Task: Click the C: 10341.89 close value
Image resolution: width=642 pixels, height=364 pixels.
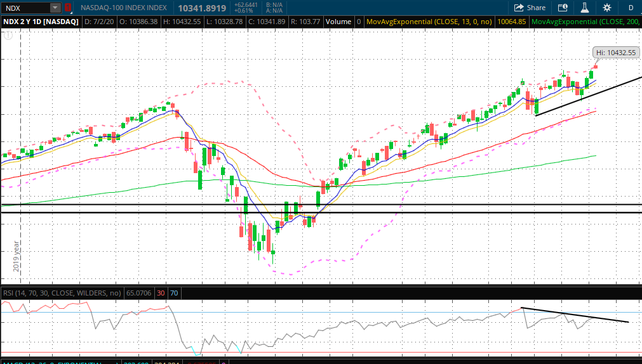Action: [x=267, y=22]
